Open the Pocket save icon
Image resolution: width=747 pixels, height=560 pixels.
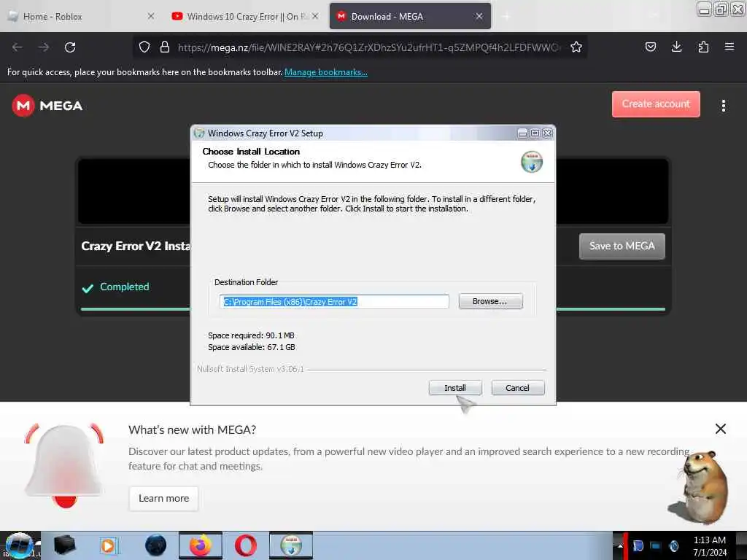point(650,47)
